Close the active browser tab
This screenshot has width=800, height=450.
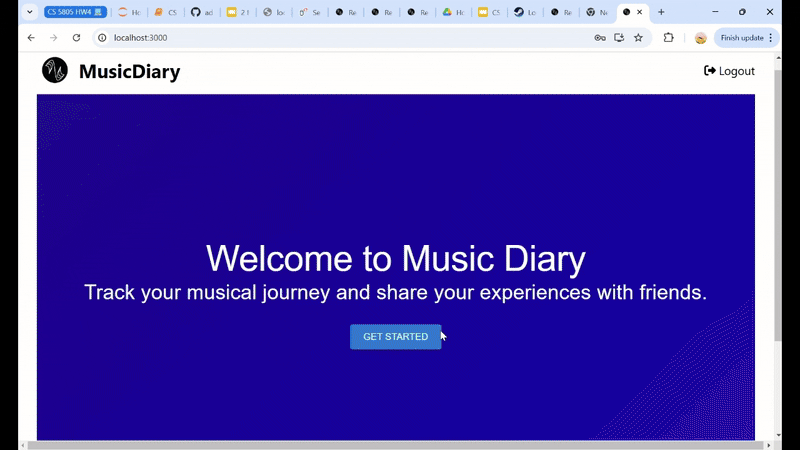pos(639,12)
